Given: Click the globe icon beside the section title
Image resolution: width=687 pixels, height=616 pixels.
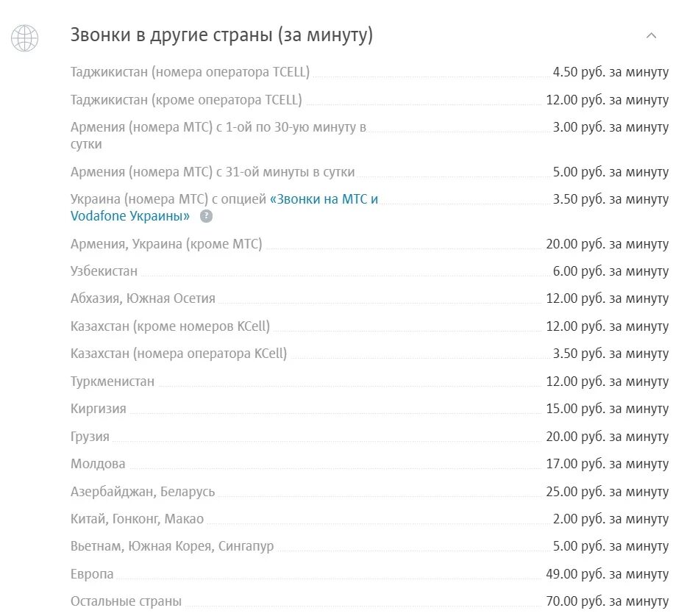Looking at the screenshot, I should [x=24, y=38].
